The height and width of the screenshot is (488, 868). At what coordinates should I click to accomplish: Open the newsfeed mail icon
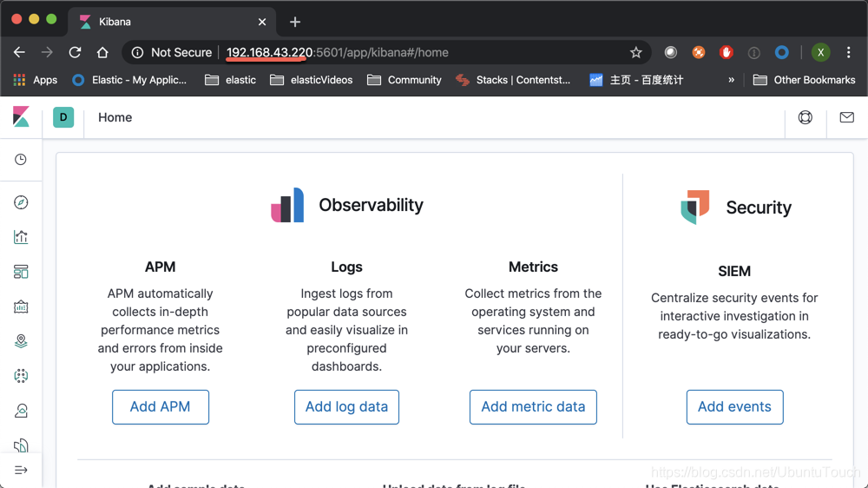click(846, 117)
